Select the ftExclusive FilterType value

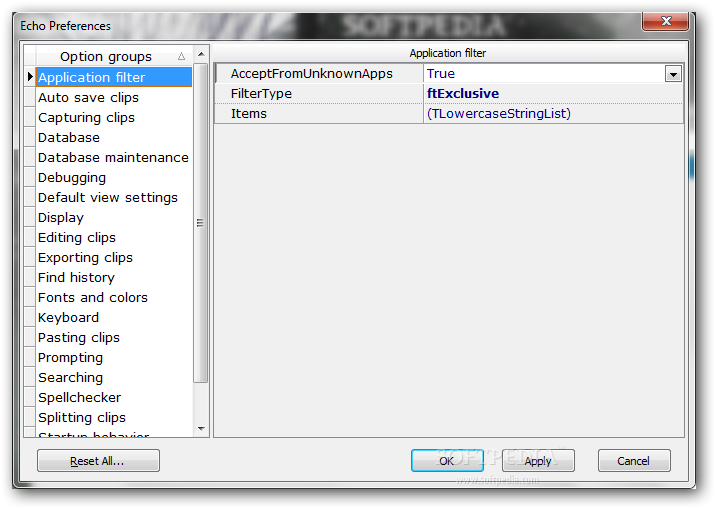553,94
